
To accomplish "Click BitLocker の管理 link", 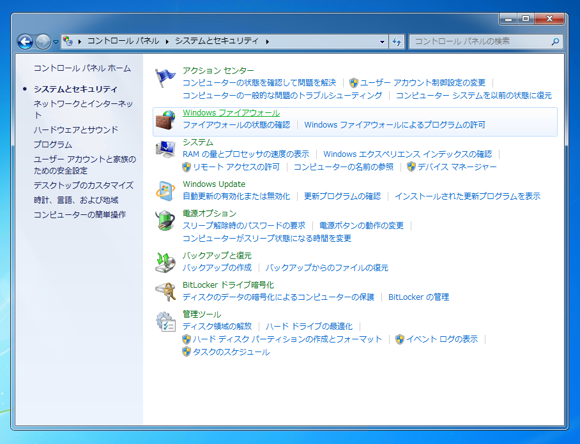I will [418, 297].
